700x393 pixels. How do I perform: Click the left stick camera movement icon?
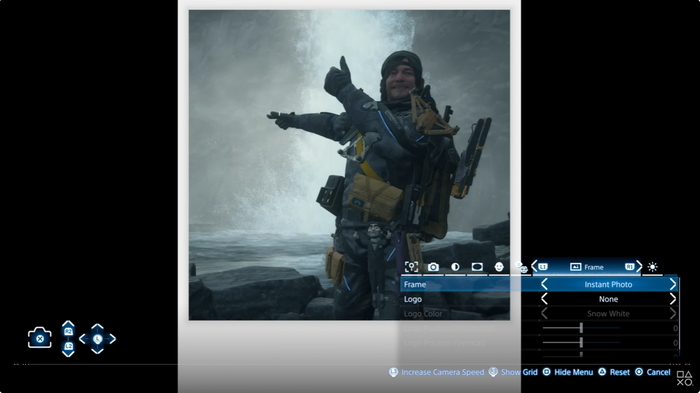click(x=97, y=339)
